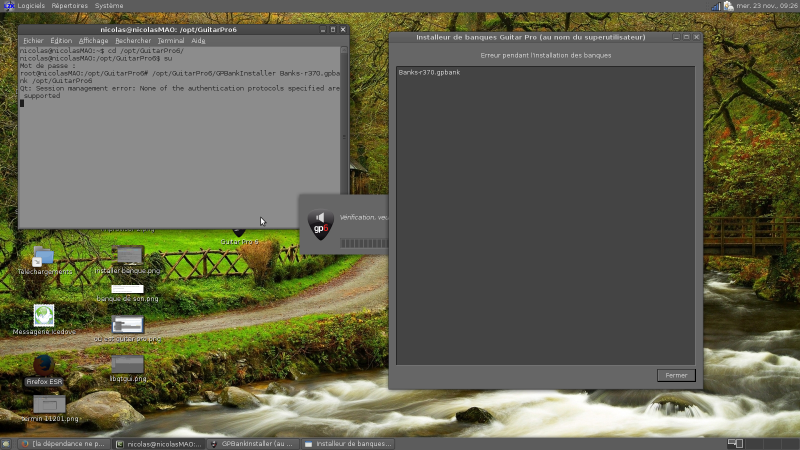Select the Guitar Pro 6 desktop icon
The image size is (800, 450).
[239, 237]
